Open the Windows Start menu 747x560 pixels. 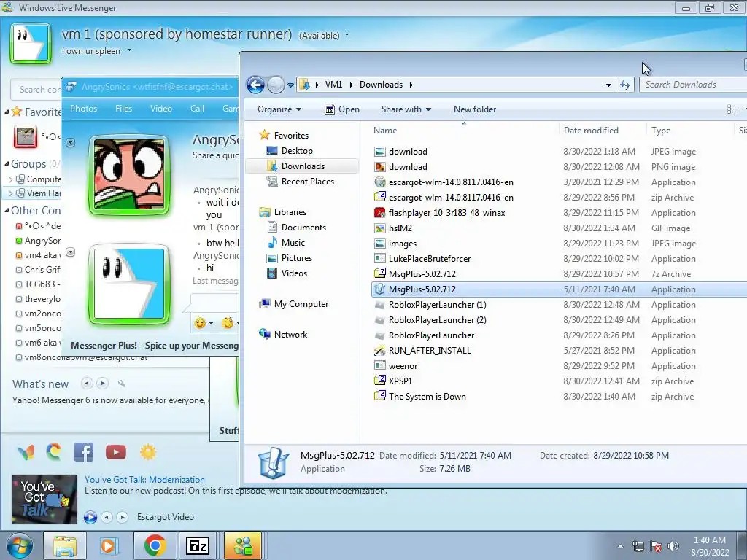[x=19, y=545]
